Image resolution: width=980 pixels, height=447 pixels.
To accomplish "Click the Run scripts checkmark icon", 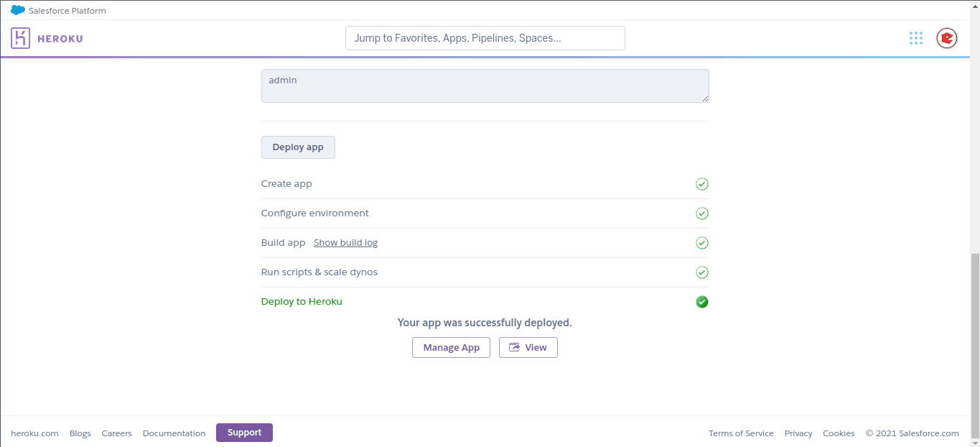I will (x=702, y=272).
